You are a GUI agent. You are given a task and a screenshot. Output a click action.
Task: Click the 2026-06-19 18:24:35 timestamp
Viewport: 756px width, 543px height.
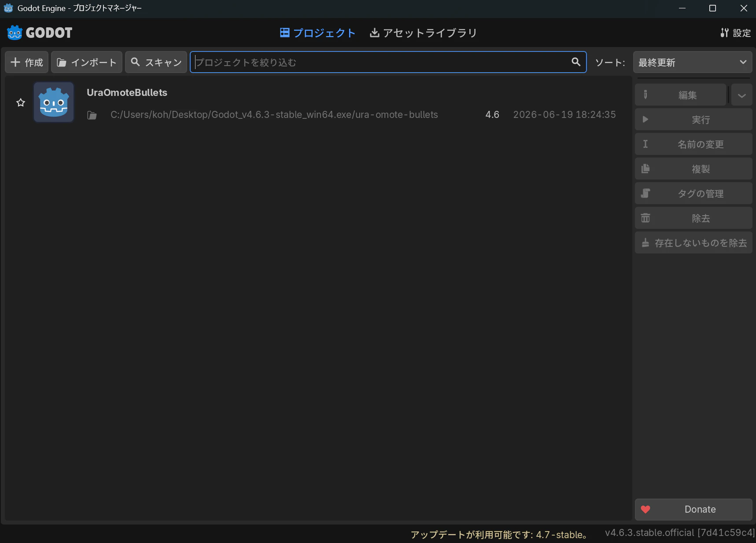click(564, 115)
